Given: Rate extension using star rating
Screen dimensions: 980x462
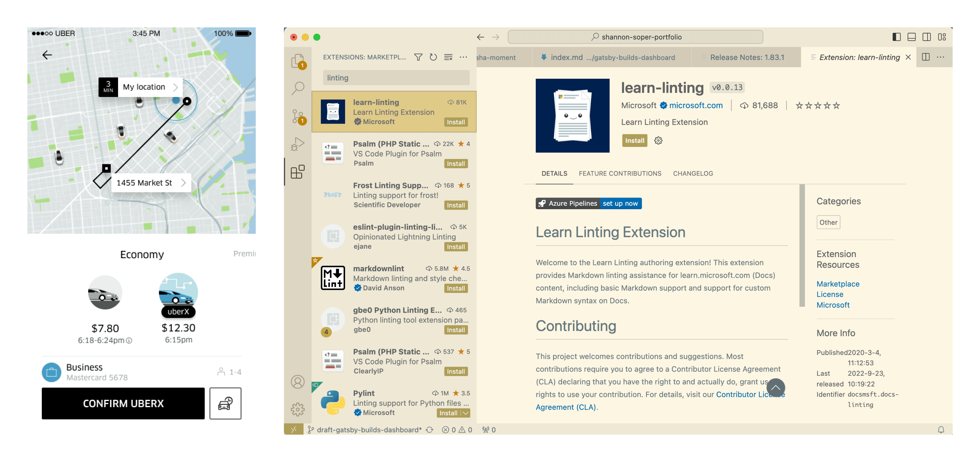Looking at the screenshot, I should click(x=818, y=105).
